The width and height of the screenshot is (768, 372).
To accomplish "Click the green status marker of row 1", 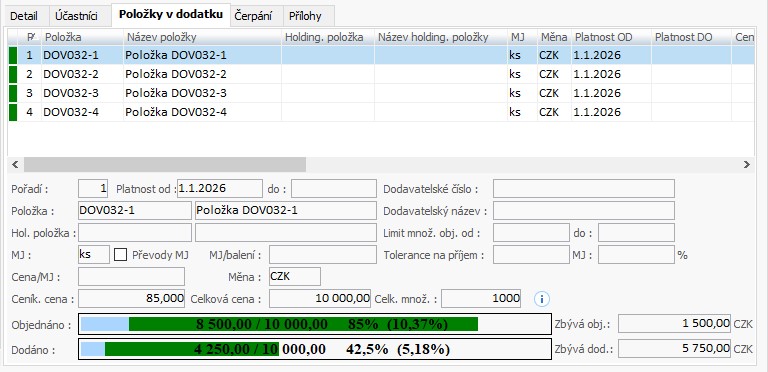I will tap(13, 55).
